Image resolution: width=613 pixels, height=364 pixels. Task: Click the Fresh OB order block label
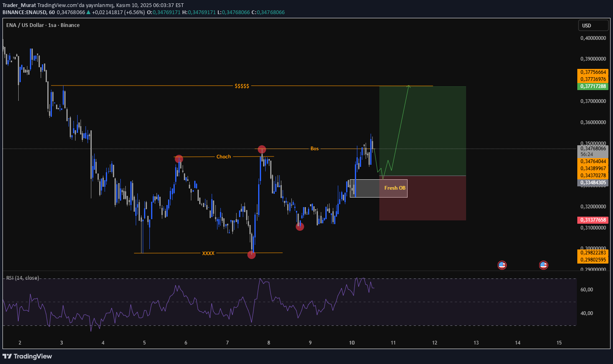click(x=395, y=188)
